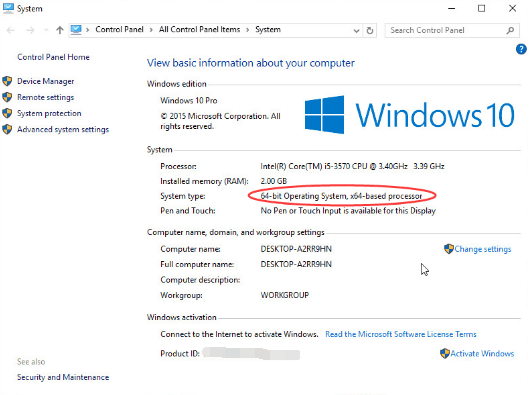The height and width of the screenshot is (395, 529).
Task: Expand chevron before Control Panel breadcrumb
Action: 88,30
